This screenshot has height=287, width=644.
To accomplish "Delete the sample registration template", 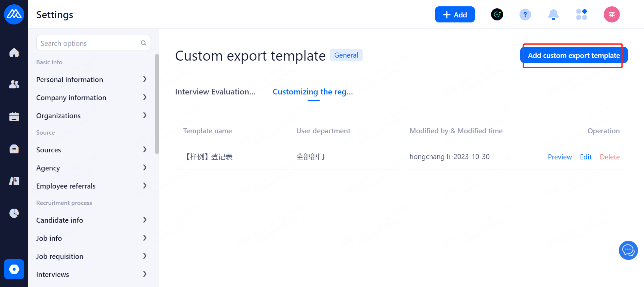I will [609, 157].
